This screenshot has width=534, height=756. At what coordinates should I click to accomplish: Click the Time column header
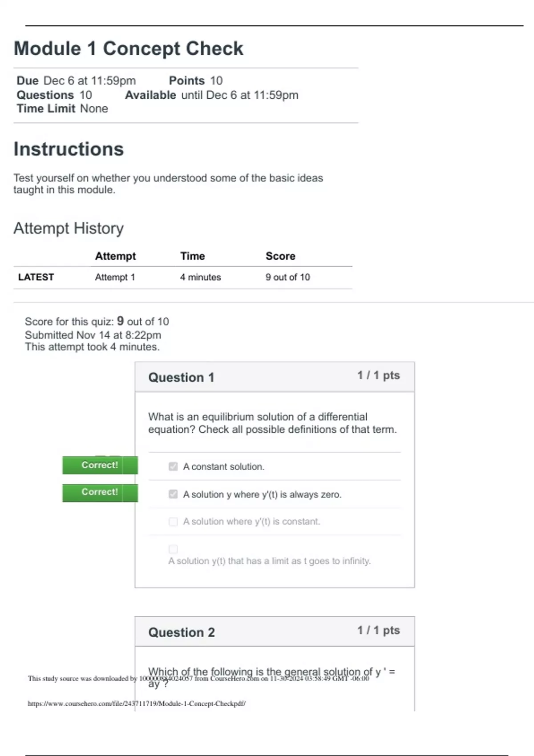[192, 256]
